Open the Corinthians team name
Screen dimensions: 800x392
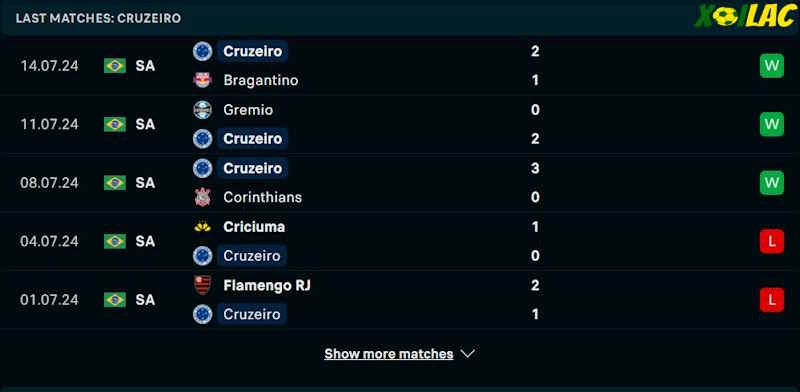click(263, 198)
